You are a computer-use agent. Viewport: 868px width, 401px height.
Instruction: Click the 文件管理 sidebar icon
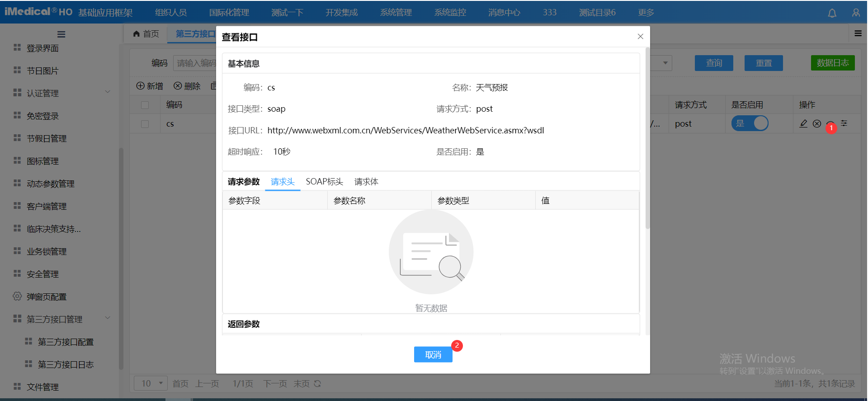pyautogui.click(x=17, y=387)
